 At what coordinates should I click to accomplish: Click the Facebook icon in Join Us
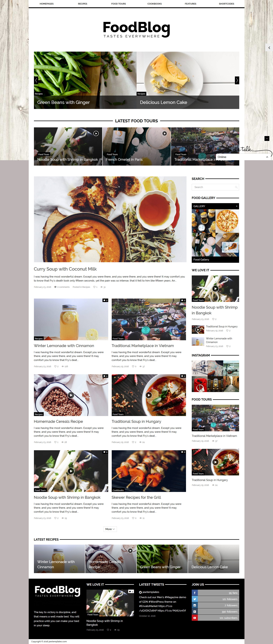[x=195, y=593]
